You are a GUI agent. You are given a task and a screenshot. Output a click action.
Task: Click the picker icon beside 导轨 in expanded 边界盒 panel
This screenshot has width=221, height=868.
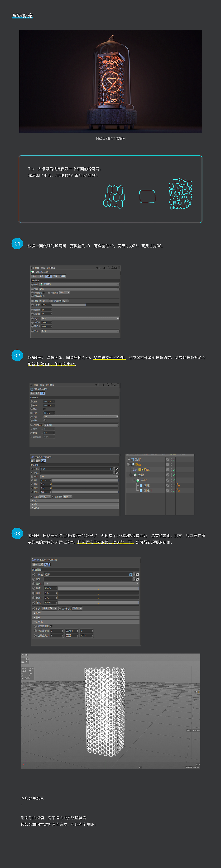[x=137, y=579]
